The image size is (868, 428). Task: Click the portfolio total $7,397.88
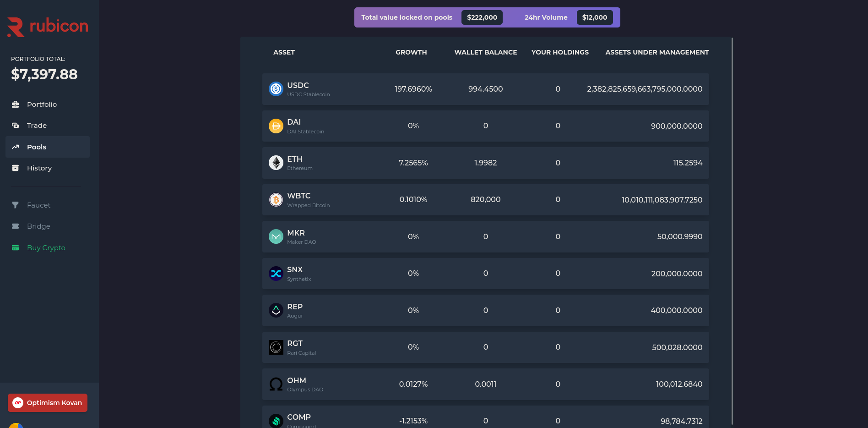coord(44,74)
